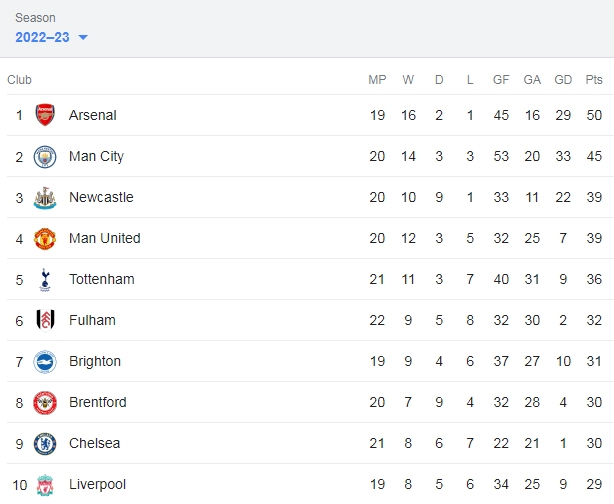The width and height of the screenshot is (614, 504).
Task: Click the Liverpool club crest
Action: coord(45,485)
